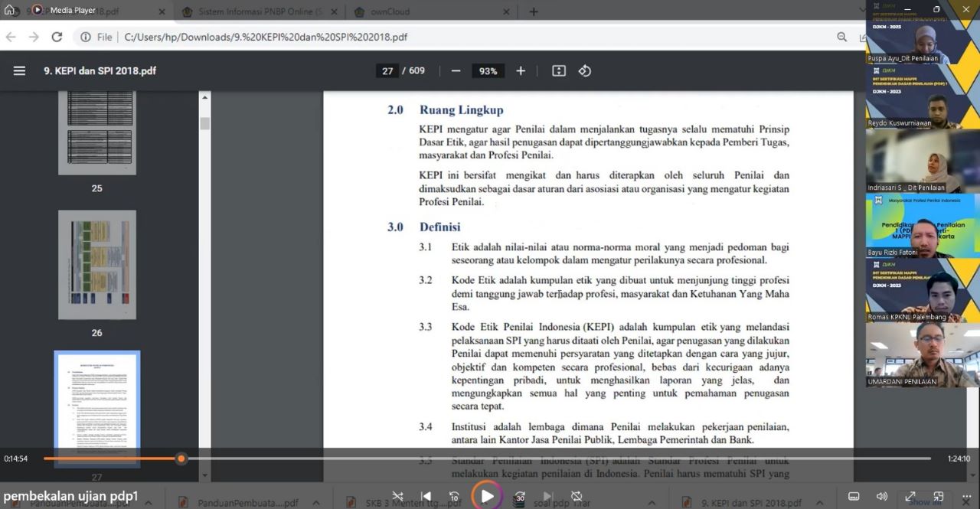Zoom in on the PDF document
This screenshot has width=980, height=509.
click(521, 71)
